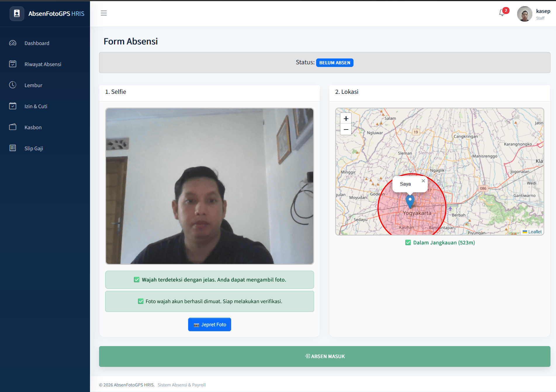
Task: Click the green check beside Dalam Jangkauan
Action: [408, 243]
